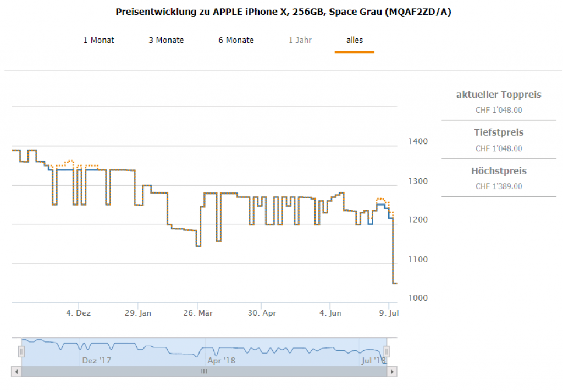Click the navigator scrollbar right arrow
Screen dimensions: 563x392
[x=392, y=372]
